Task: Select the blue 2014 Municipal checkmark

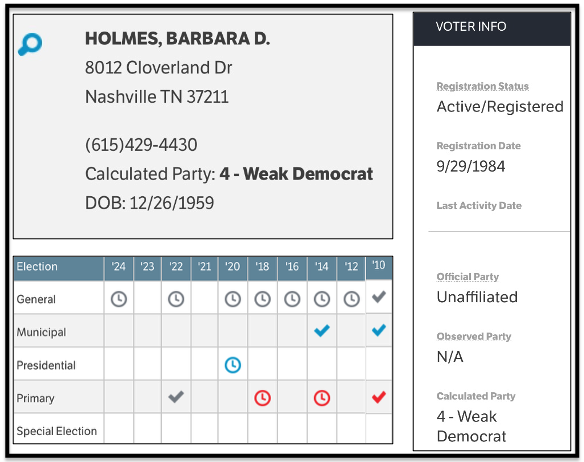Action: coord(322,330)
